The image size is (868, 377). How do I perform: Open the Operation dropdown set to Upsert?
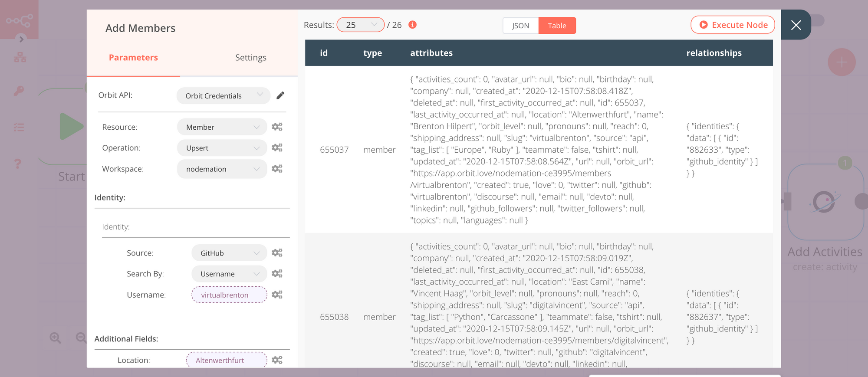(x=222, y=148)
